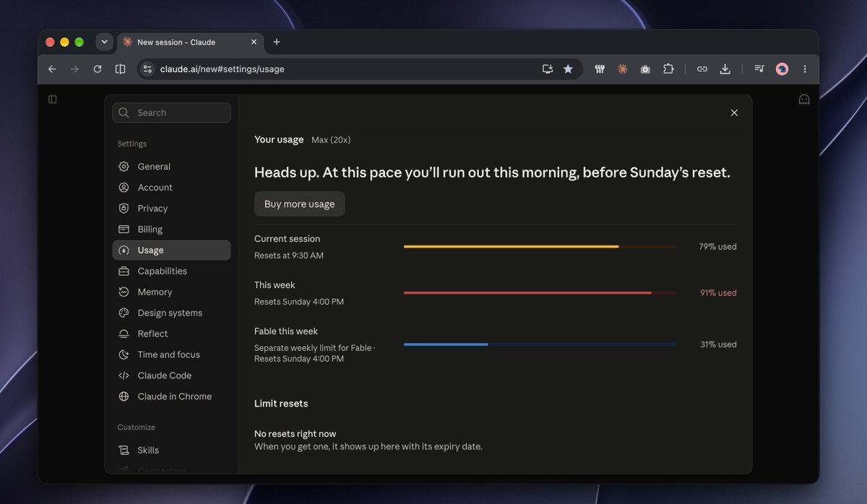The image size is (867, 504).
Task: Open Time and focus settings
Action: 171,355
